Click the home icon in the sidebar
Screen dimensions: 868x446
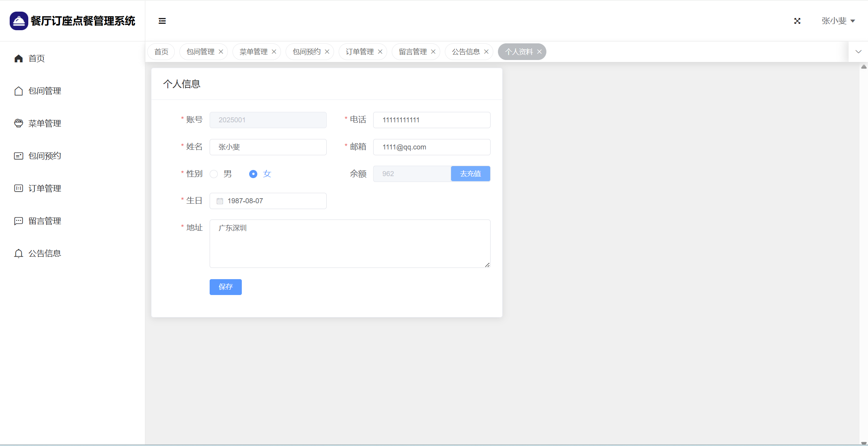19,58
